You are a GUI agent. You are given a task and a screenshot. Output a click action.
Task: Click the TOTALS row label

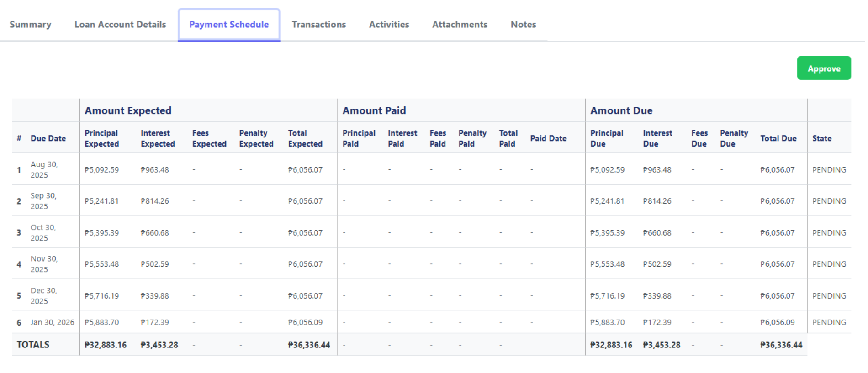(33, 345)
